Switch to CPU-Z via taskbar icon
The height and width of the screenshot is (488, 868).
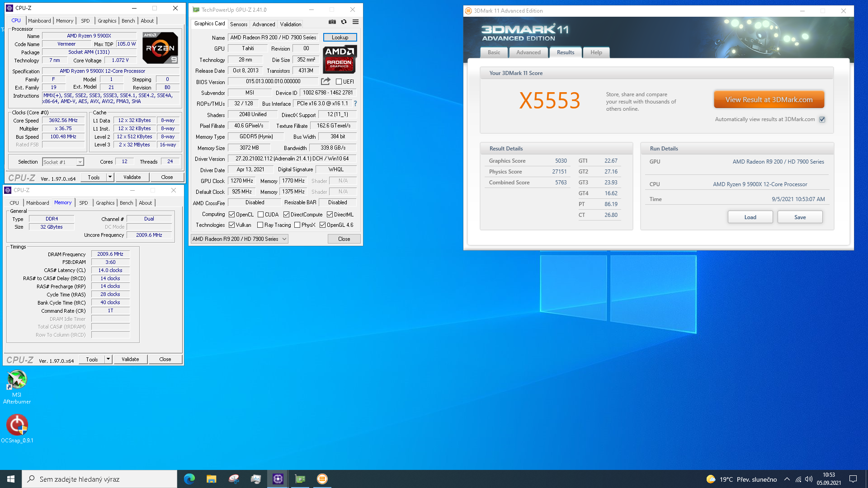click(278, 479)
